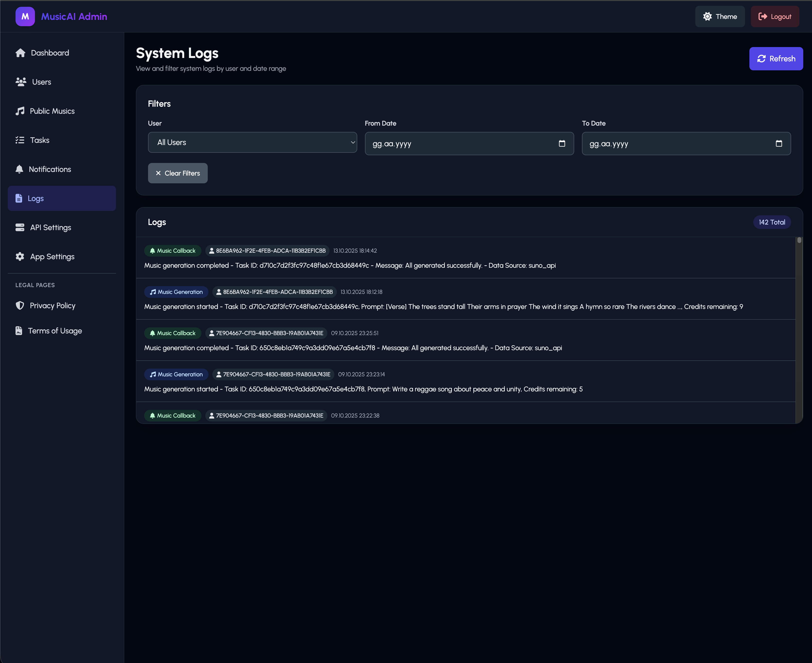The height and width of the screenshot is (663, 812).
Task: Log out using the Logout button
Action: [775, 16]
